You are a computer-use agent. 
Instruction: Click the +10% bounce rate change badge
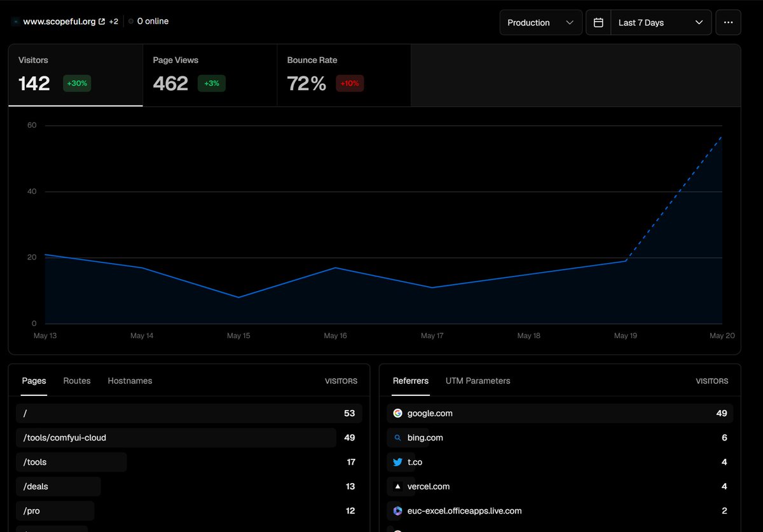(x=350, y=83)
